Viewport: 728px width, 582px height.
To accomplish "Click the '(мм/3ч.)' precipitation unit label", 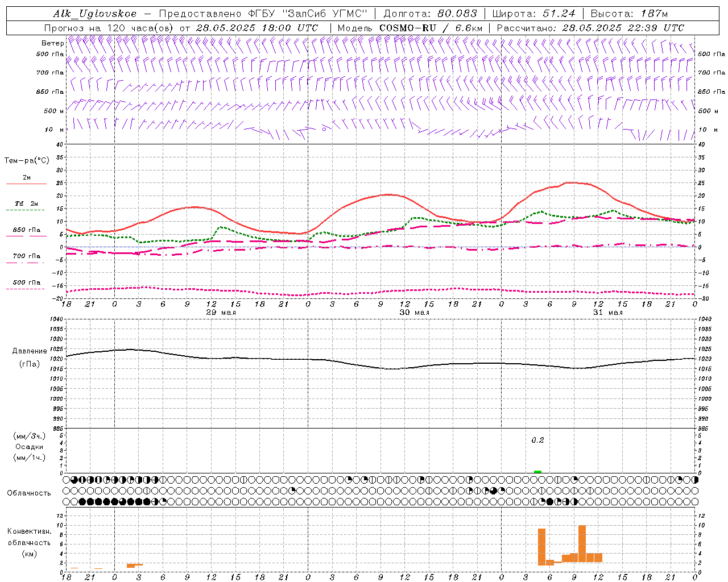I will 30,436.
